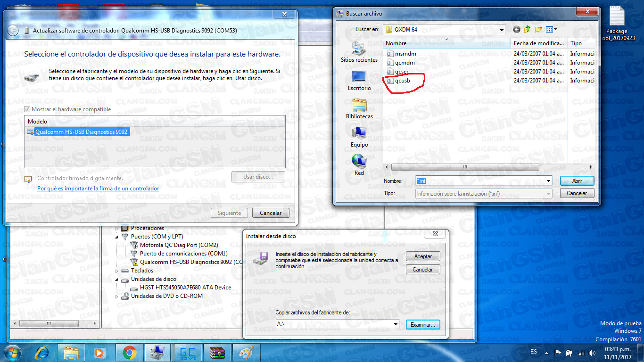Click the Device Manager horizontal scrollbar
Image resolution: width=644 pixels, height=362 pixels.
50,324
